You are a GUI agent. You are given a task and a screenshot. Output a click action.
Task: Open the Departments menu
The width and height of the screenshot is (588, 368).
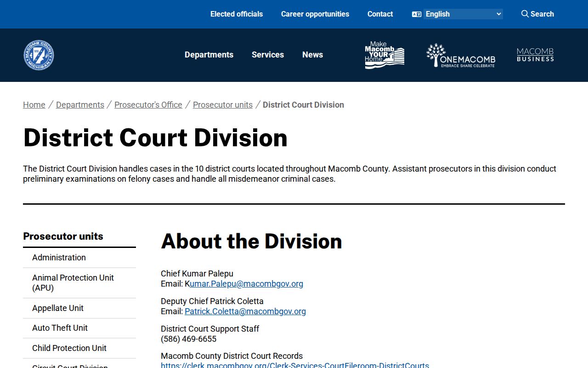[x=209, y=55]
